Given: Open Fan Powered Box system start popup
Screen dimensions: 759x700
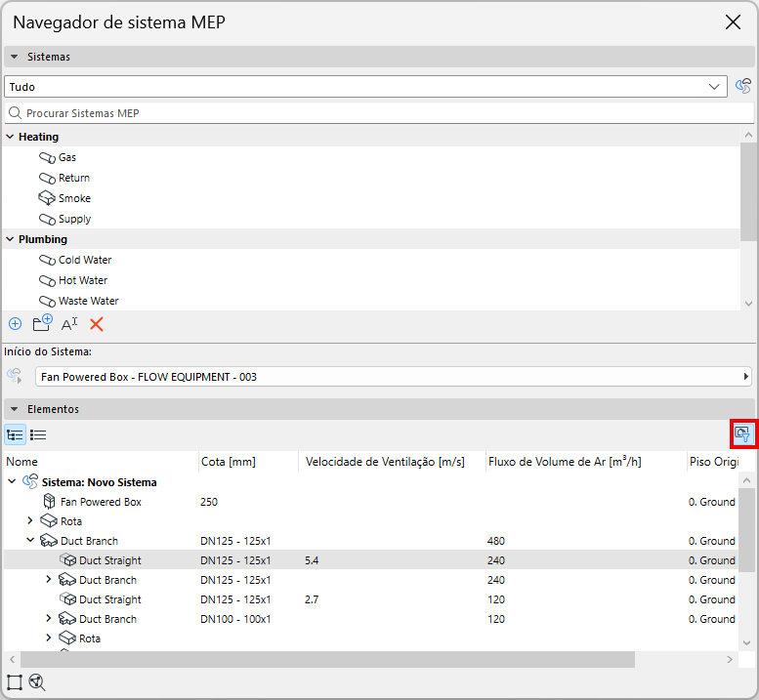Looking at the screenshot, I should click(394, 377).
